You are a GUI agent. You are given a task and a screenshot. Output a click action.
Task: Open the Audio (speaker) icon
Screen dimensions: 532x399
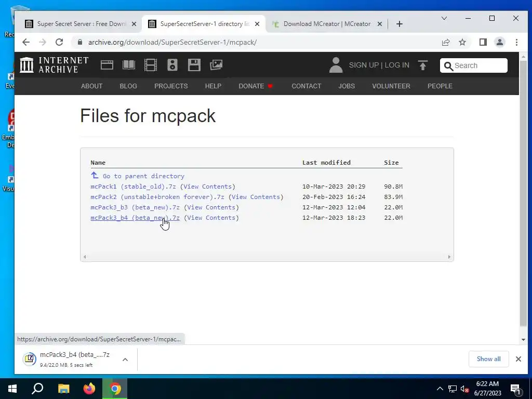tap(172, 65)
